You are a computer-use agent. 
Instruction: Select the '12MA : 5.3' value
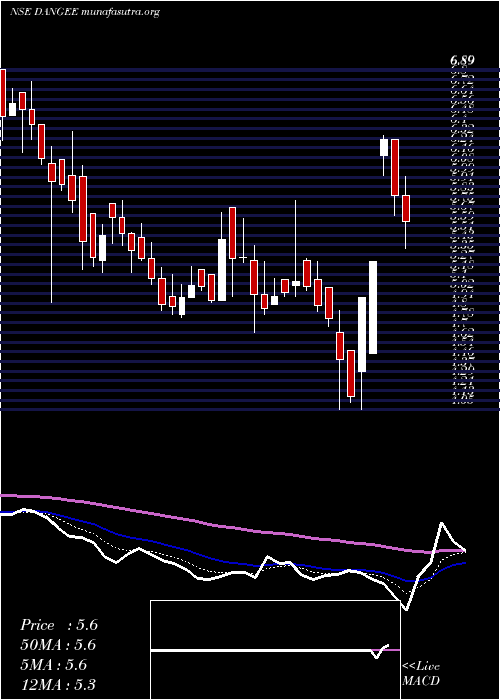(58, 684)
